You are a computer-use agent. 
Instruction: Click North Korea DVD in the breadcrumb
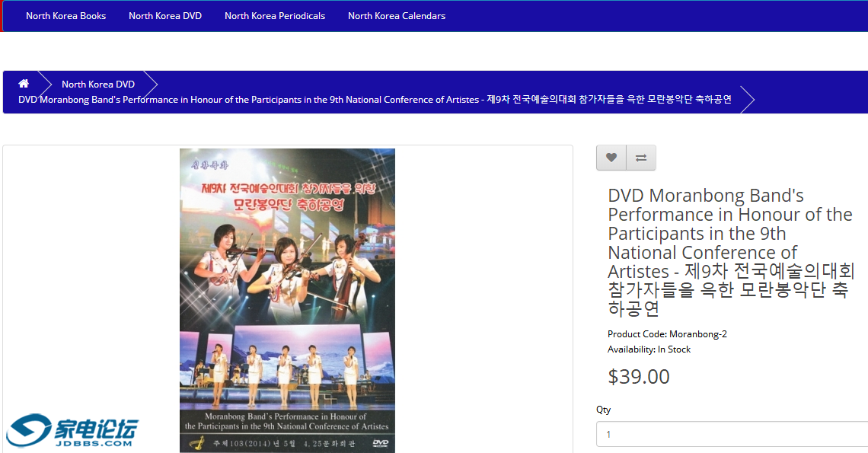click(x=98, y=85)
